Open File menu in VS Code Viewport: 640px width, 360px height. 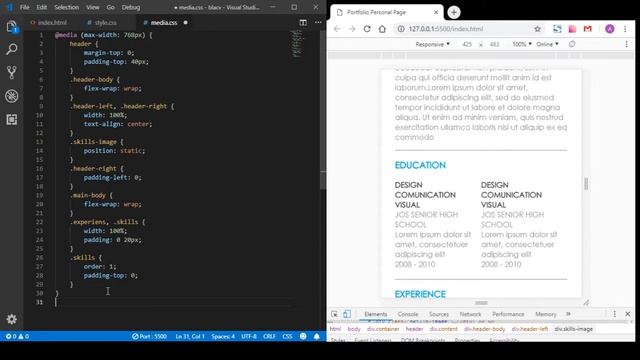click(x=24, y=7)
